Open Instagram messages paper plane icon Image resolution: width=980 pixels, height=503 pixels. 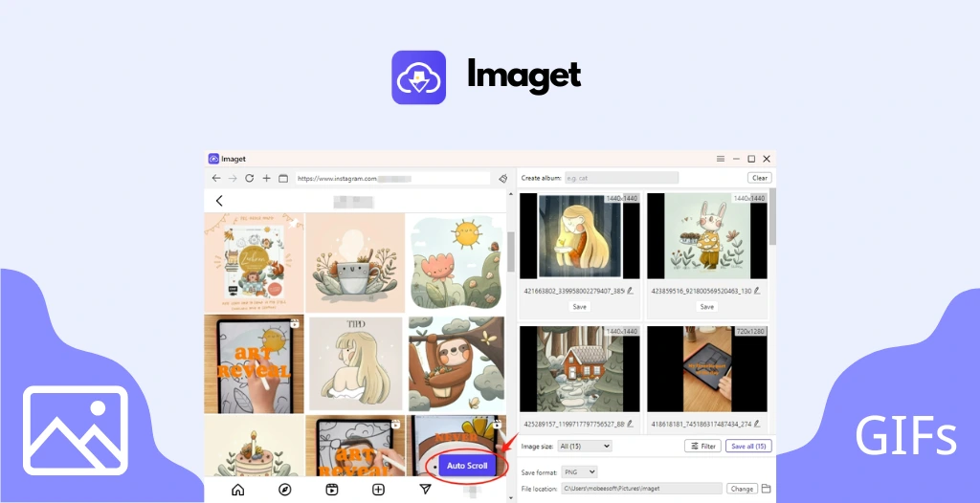tap(425, 490)
